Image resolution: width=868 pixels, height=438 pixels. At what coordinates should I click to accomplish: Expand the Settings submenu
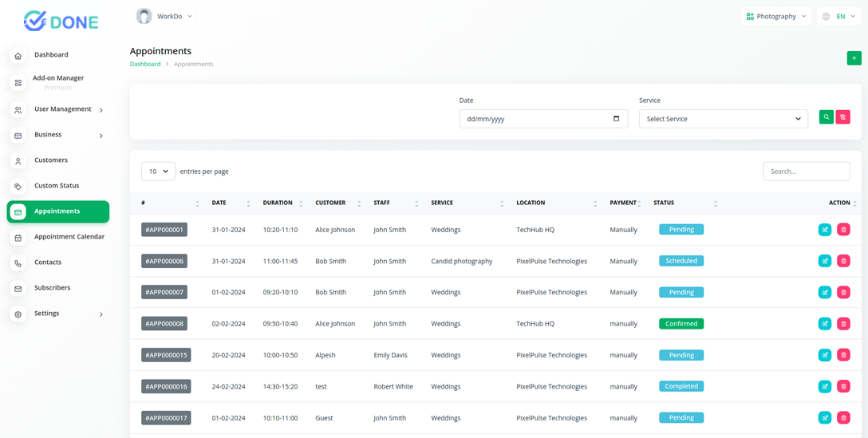click(101, 314)
